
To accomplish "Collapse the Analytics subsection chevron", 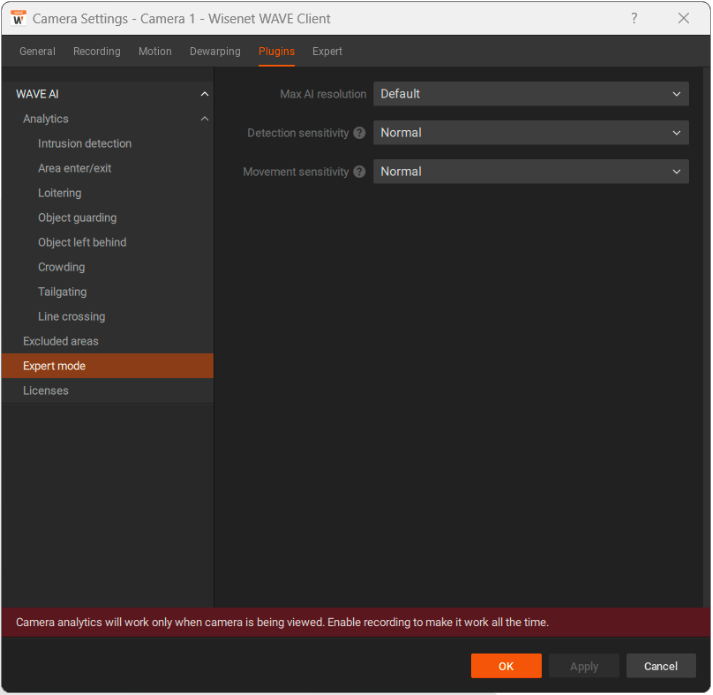I will click(x=205, y=119).
